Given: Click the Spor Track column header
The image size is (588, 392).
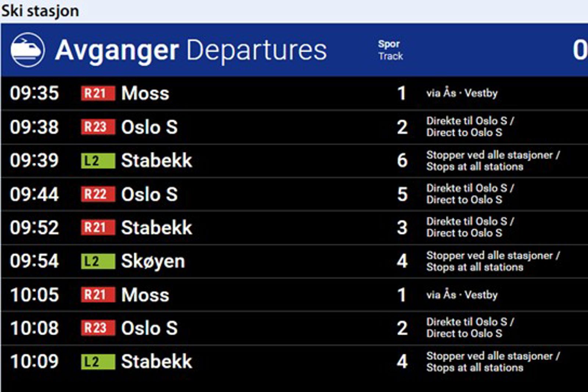Looking at the screenshot, I should (390, 50).
